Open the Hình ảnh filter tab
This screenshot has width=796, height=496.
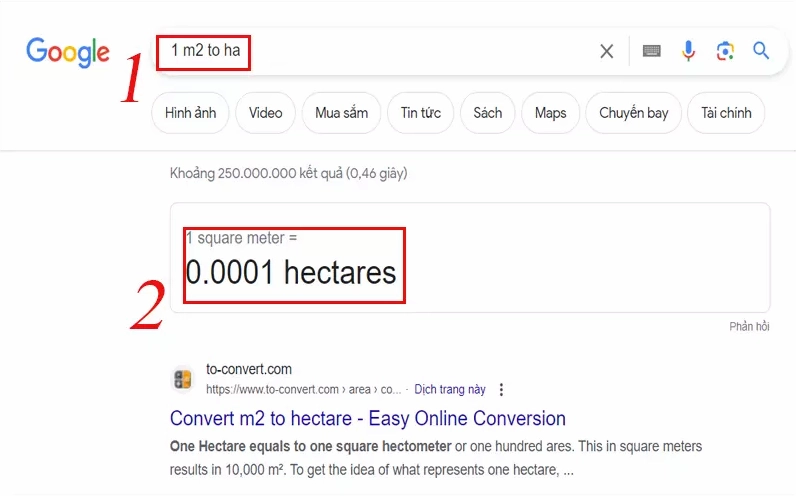pos(190,113)
